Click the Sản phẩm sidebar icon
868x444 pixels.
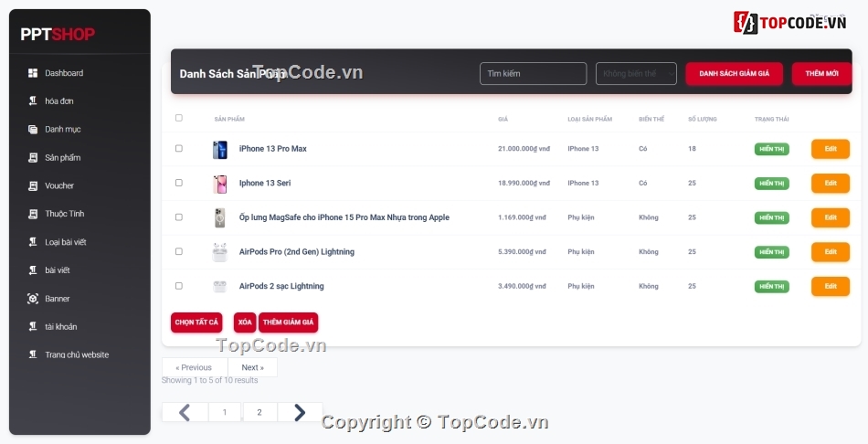[x=33, y=158]
